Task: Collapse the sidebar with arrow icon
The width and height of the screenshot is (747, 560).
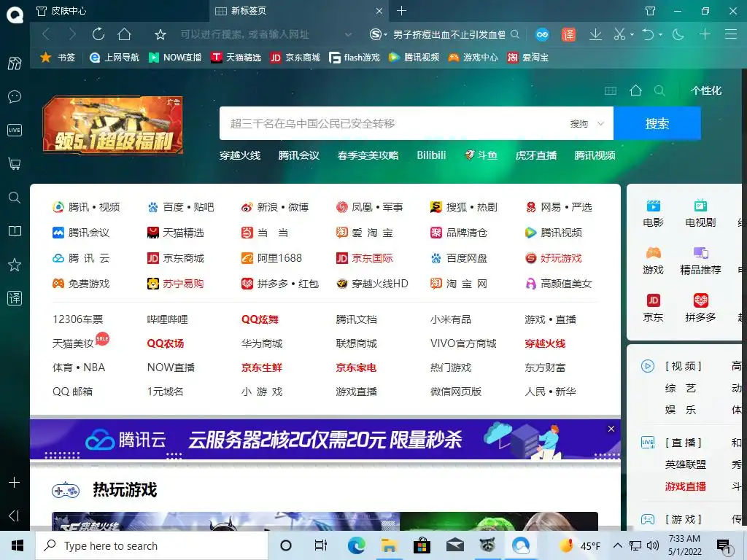Action: (x=15, y=516)
